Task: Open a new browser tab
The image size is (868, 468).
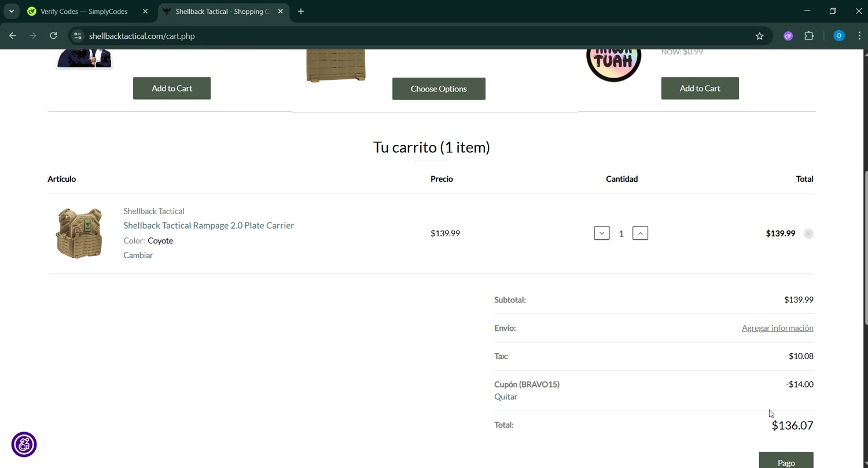Action: [x=301, y=12]
